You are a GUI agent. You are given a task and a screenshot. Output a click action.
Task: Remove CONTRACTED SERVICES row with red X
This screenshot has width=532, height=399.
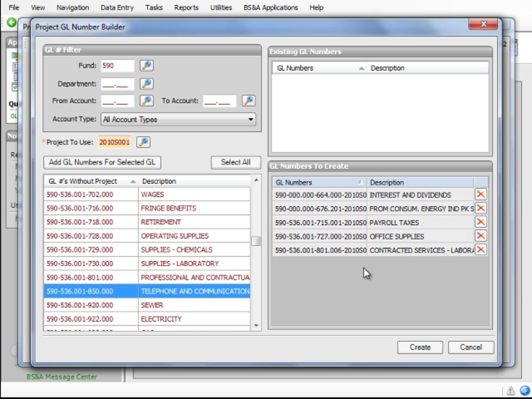tap(481, 250)
